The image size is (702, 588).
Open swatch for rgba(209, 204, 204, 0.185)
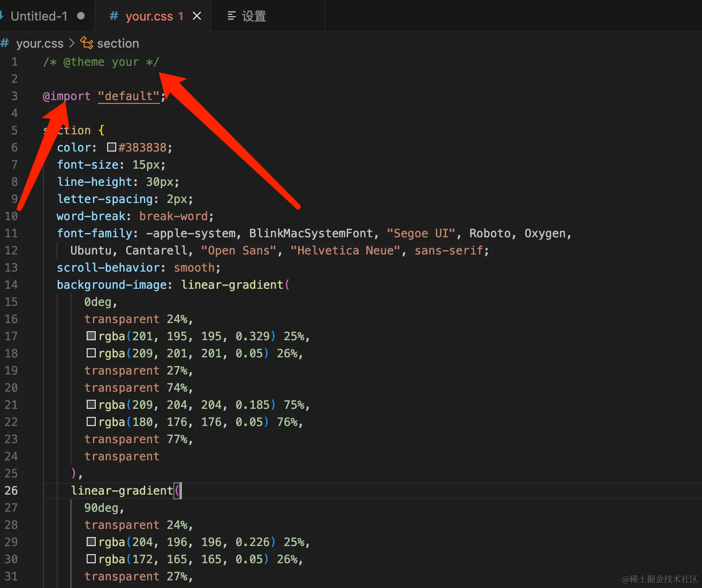point(91,405)
